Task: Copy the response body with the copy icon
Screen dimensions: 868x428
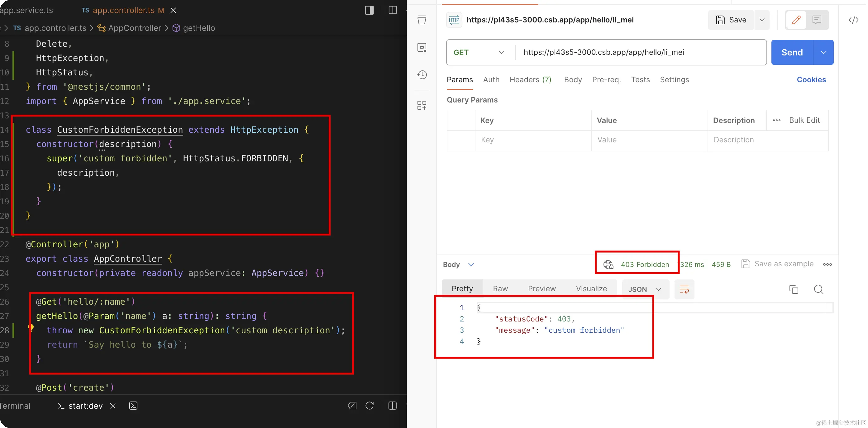Action: (x=794, y=289)
